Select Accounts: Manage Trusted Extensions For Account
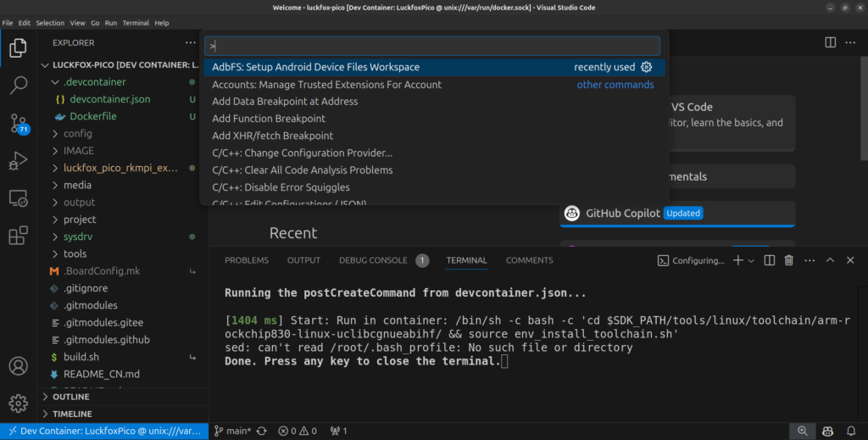The height and width of the screenshot is (440, 868). coord(435,85)
